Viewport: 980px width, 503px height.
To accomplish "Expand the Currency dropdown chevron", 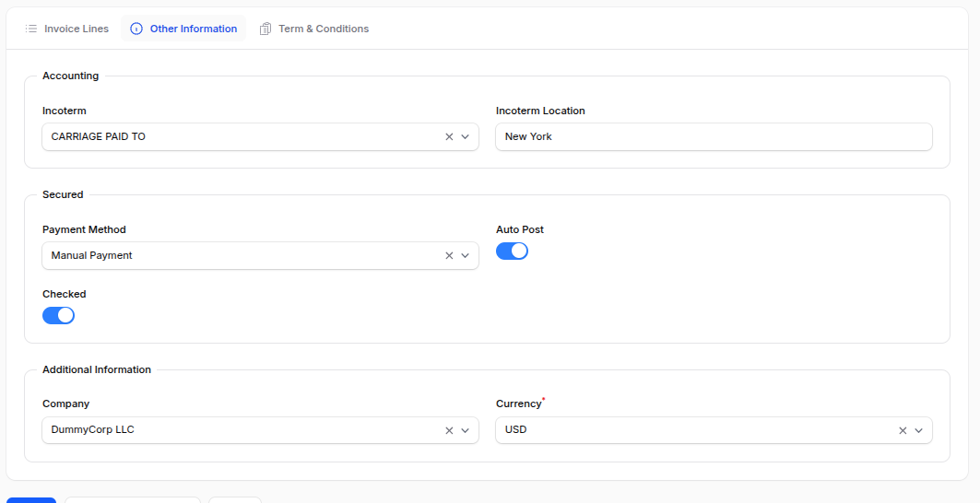I will click(x=919, y=430).
